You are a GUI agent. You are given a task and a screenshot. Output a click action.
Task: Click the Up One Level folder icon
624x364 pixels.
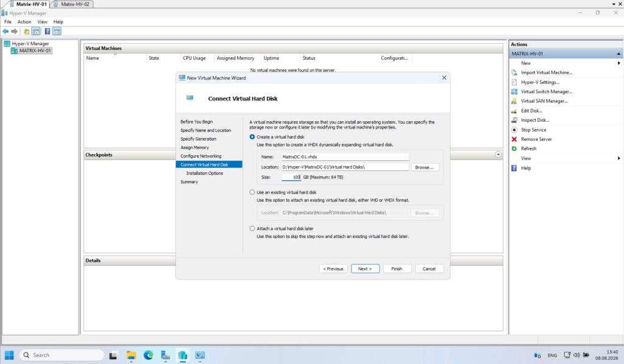[26, 32]
